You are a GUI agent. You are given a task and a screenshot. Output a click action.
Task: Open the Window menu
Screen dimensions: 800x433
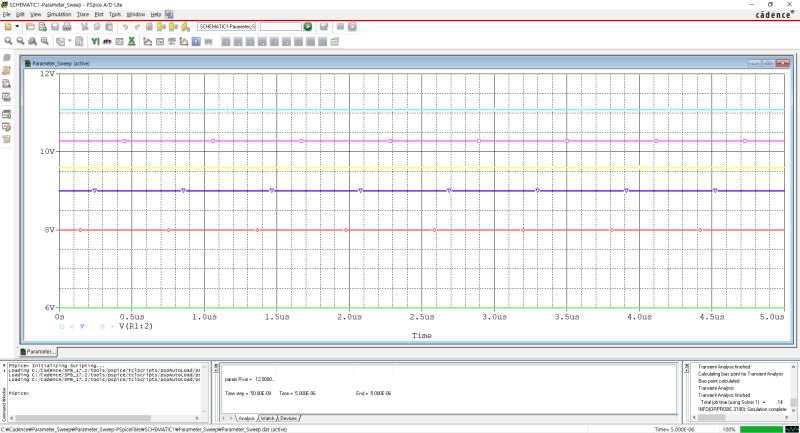(136, 14)
